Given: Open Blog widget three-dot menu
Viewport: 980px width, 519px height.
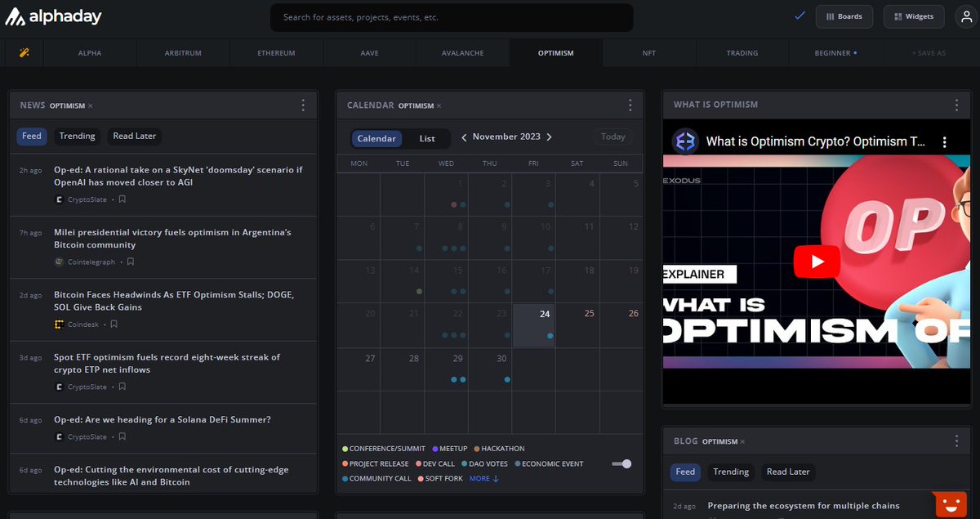Looking at the screenshot, I should (956, 441).
